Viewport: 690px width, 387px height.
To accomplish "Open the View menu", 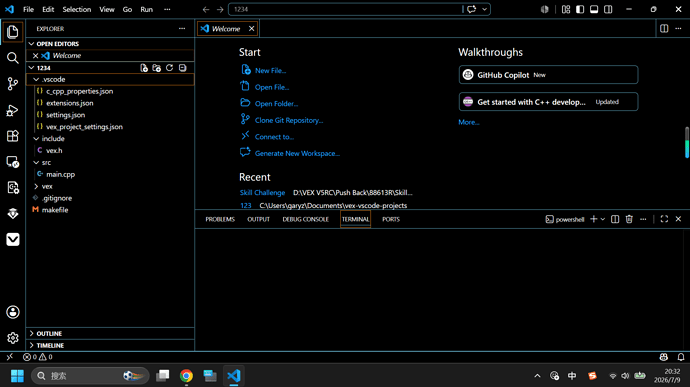I will point(106,9).
